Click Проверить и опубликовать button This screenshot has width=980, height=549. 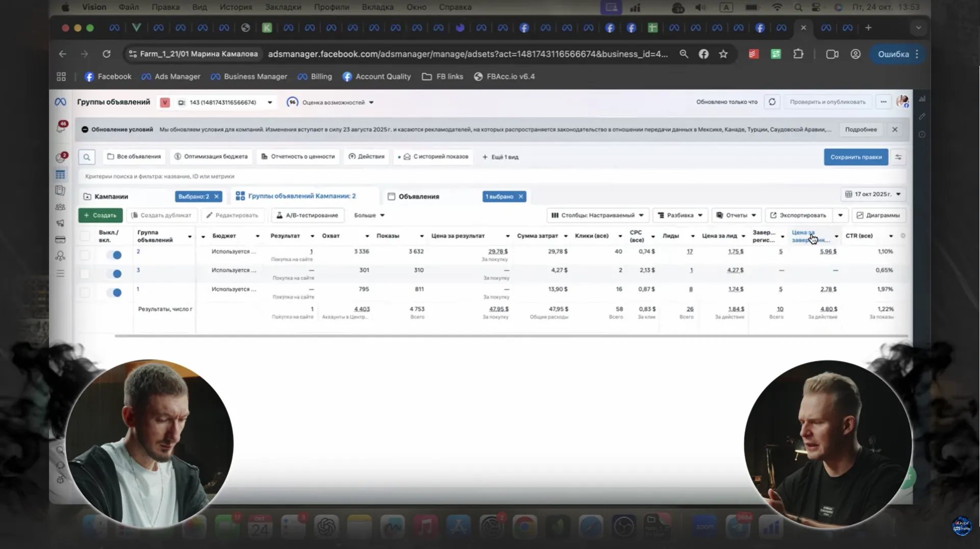point(827,102)
